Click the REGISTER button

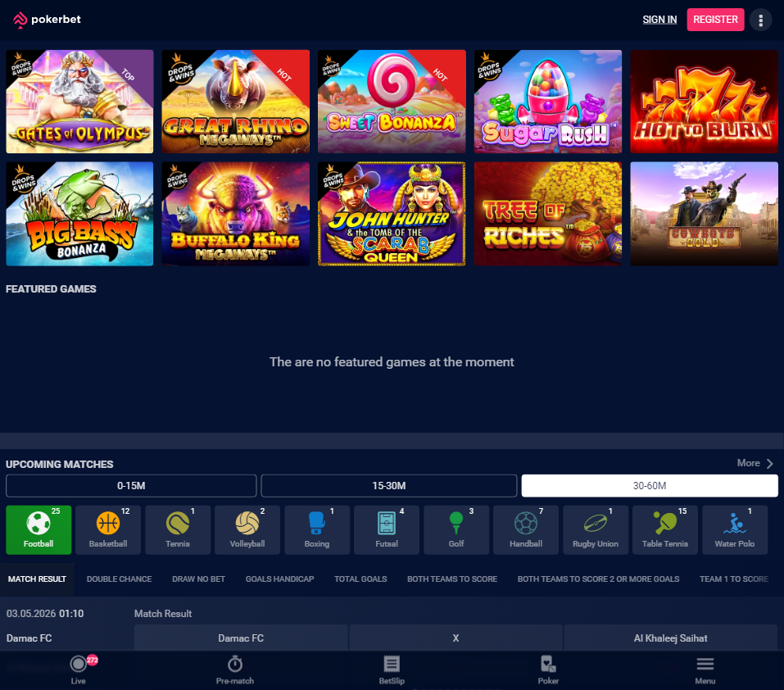715,20
